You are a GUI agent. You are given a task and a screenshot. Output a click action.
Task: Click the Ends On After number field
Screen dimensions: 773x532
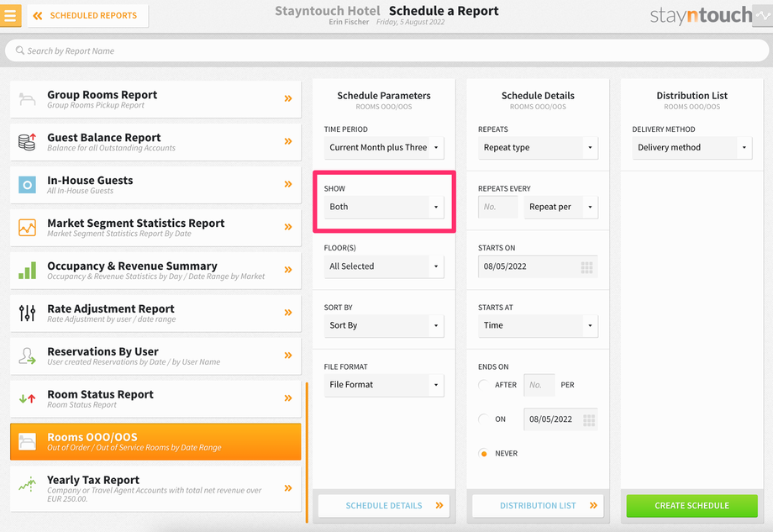click(539, 385)
